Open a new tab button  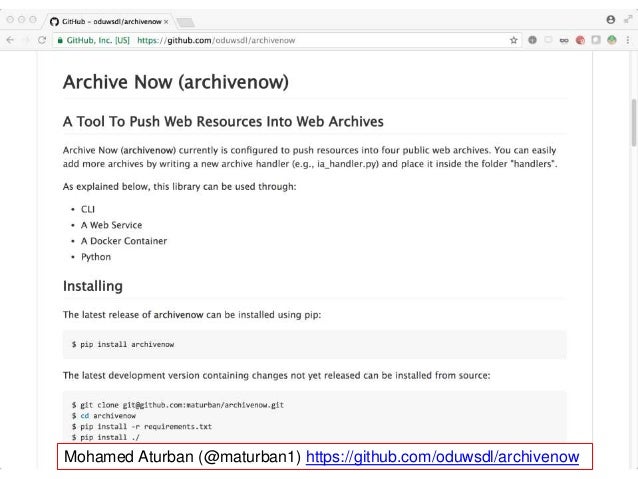point(185,22)
